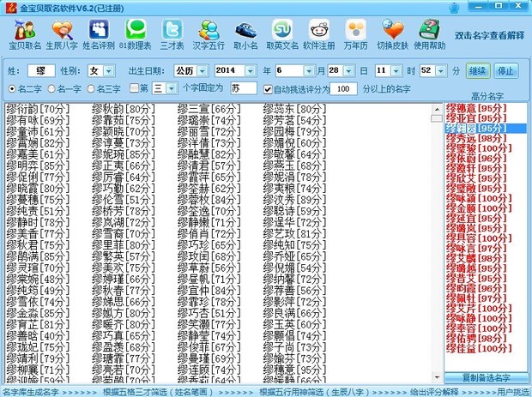Click the 停止 stop button

point(506,70)
